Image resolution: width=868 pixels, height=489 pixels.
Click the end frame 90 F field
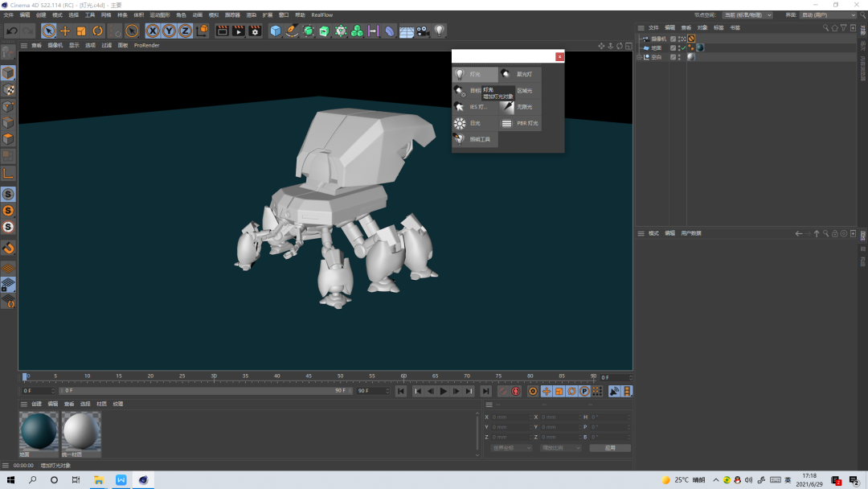(x=372, y=391)
